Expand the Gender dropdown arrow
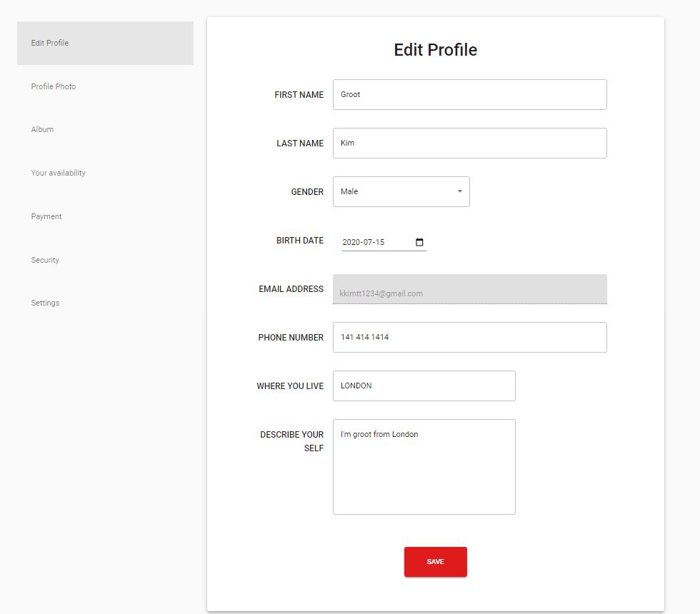The height and width of the screenshot is (614, 700). (x=459, y=191)
